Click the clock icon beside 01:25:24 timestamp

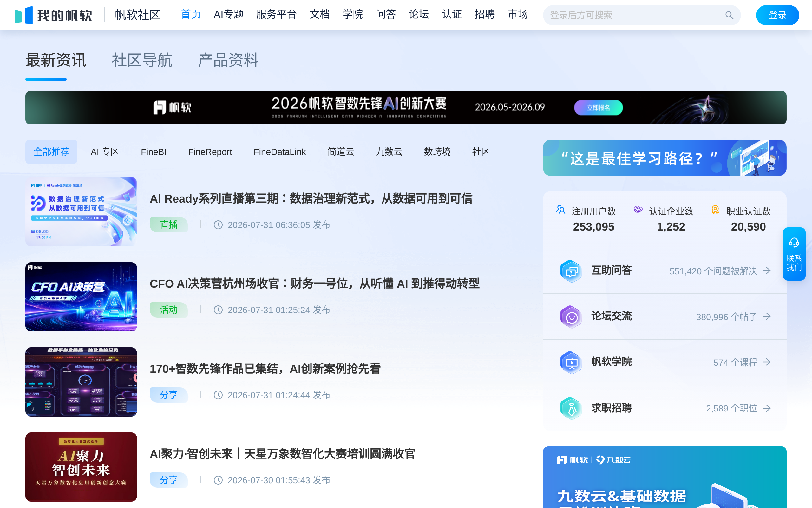[x=218, y=310]
